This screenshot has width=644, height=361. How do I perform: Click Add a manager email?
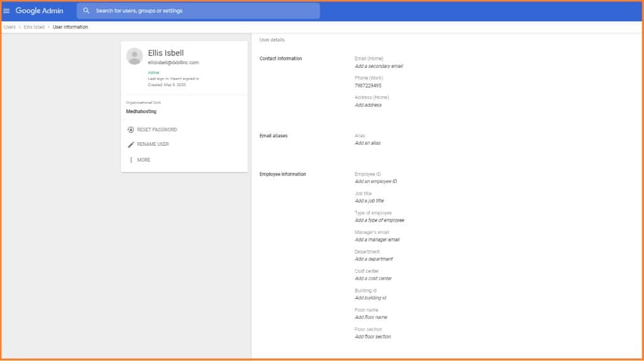point(377,240)
